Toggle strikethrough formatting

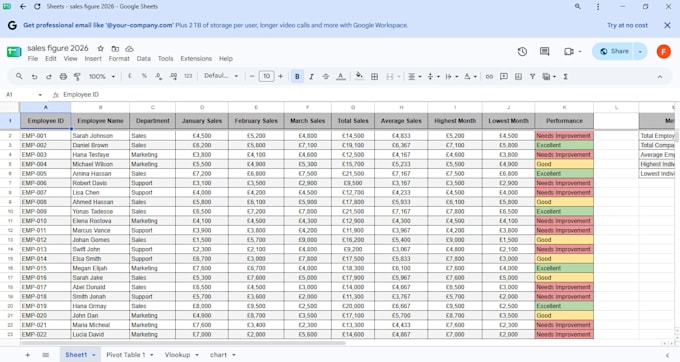pyautogui.click(x=326, y=76)
